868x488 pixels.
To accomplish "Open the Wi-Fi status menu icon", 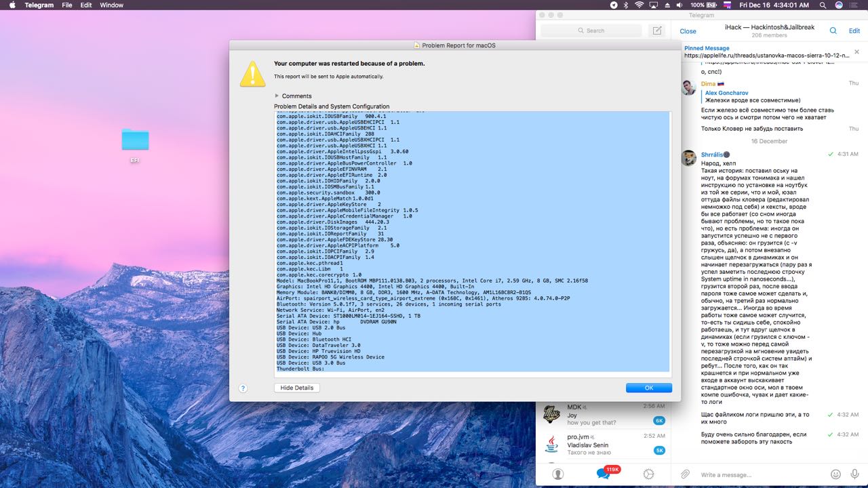I will (639, 5).
